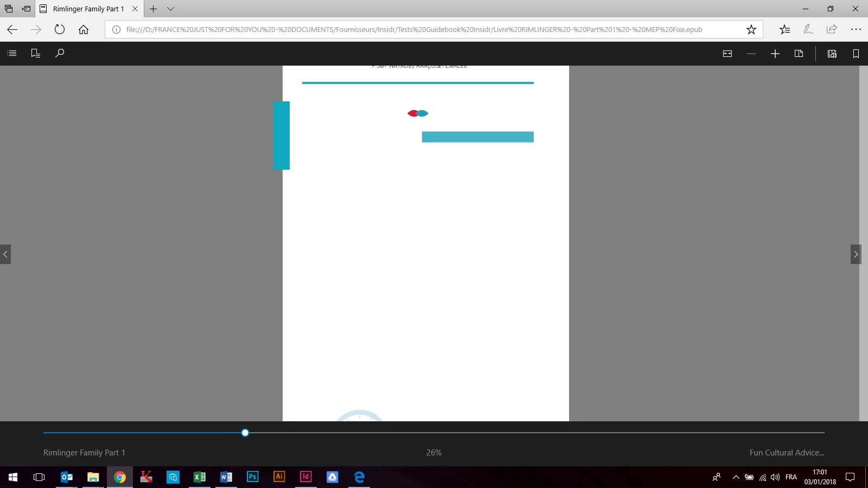Image resolution: width=868 pixels, height=488 pixels.
Task: Show hidden system tray icons
Action: (736, 477)
